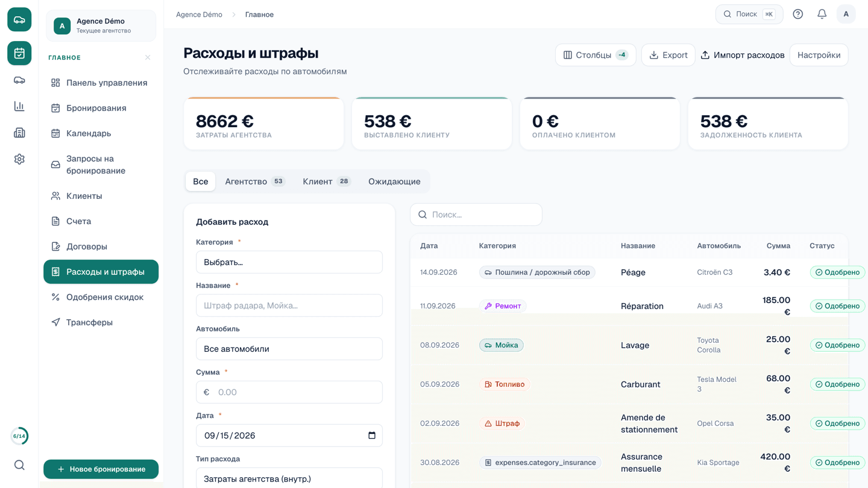Click the expenses table search field

(476, 214)
